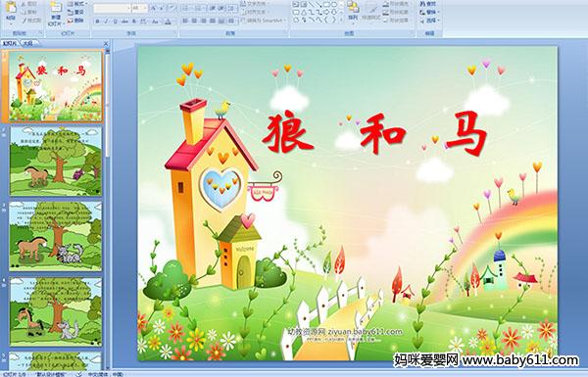Select the third slide thumbnail with horse and wolf
The width and height of the screenshot is (588, 377).
pos(56,236)
